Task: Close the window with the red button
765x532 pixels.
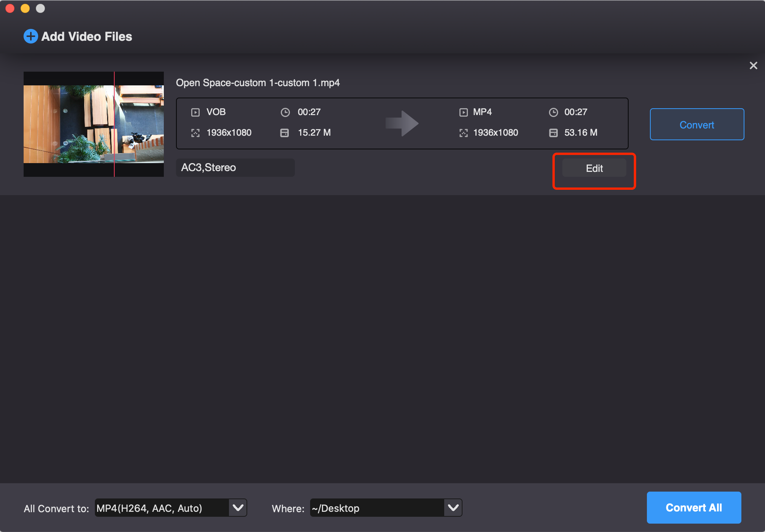Action: click(x=10, y=8)
